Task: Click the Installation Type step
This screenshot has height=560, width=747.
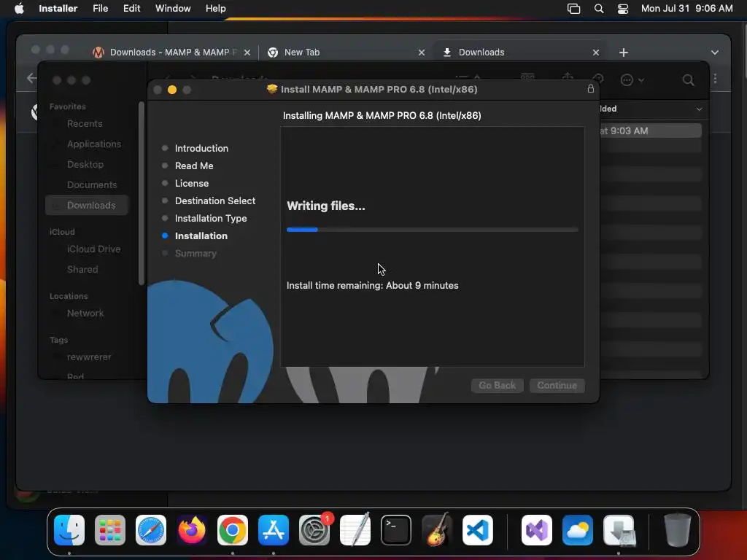Action: 211,218
